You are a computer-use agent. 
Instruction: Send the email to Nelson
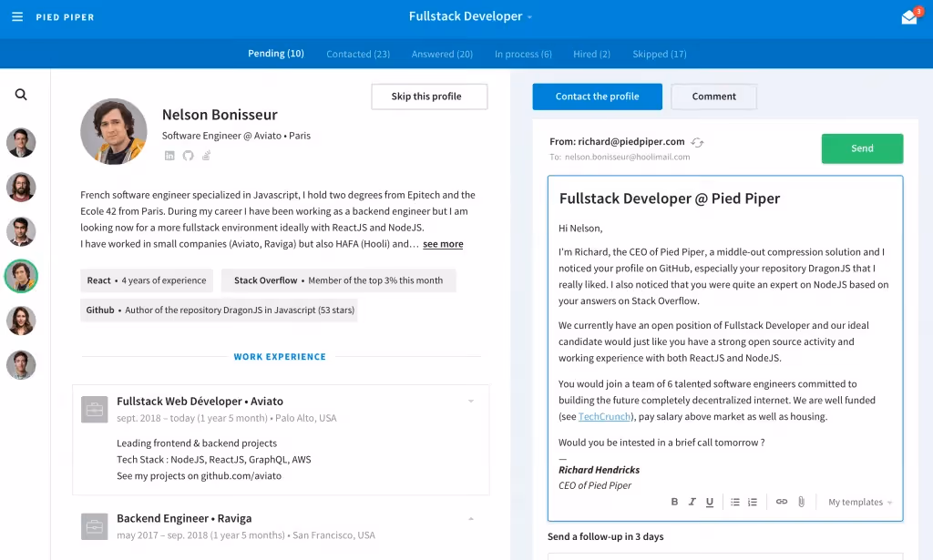(x=861, y=148)
